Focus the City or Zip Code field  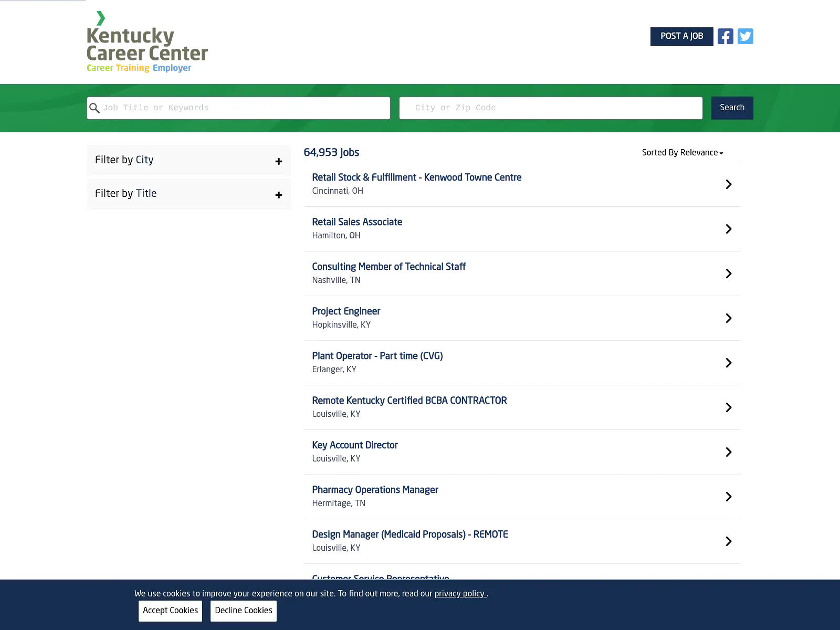pos(551,108)
